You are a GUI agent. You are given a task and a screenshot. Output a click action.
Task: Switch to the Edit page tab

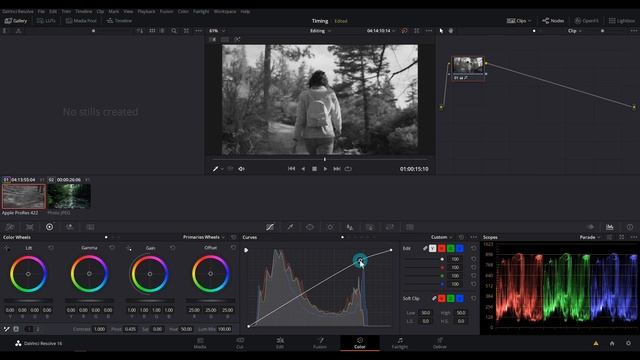coord(280,343)
